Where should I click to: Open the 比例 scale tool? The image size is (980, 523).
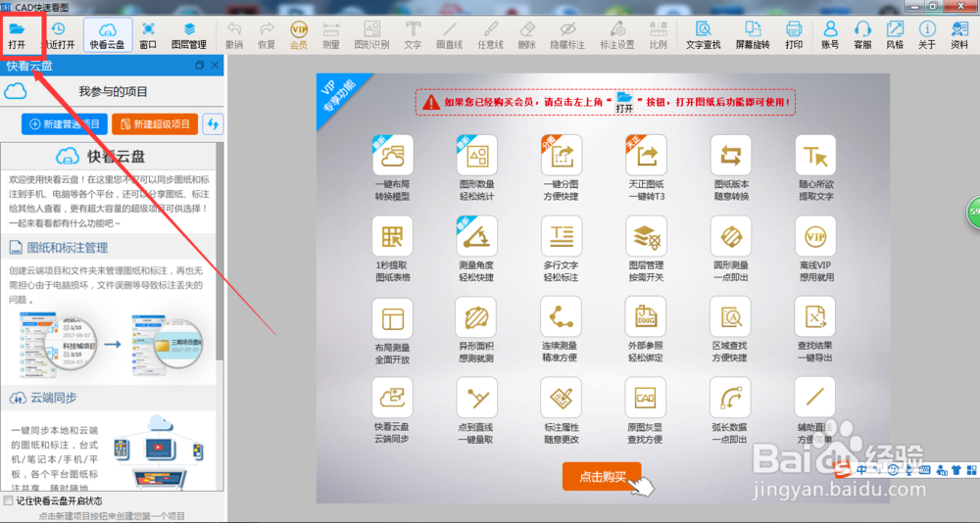[x=659, y=35]
